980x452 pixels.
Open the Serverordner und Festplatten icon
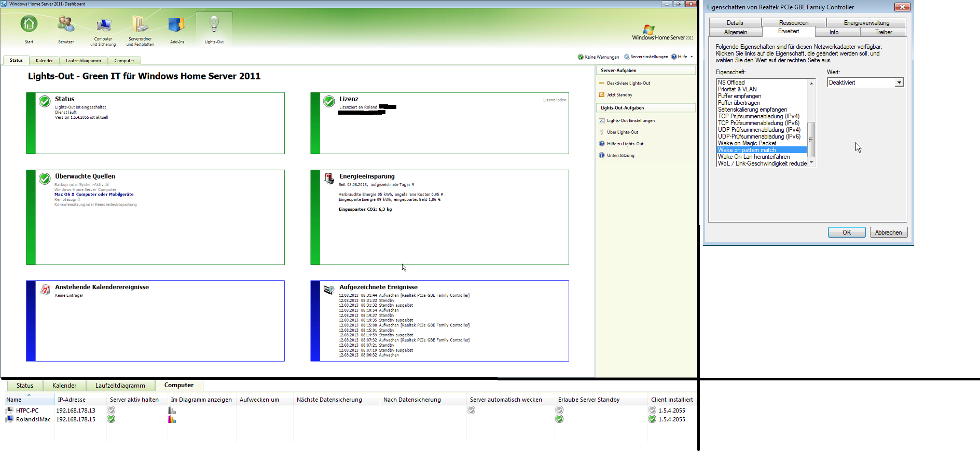click(x=140, y=24)
